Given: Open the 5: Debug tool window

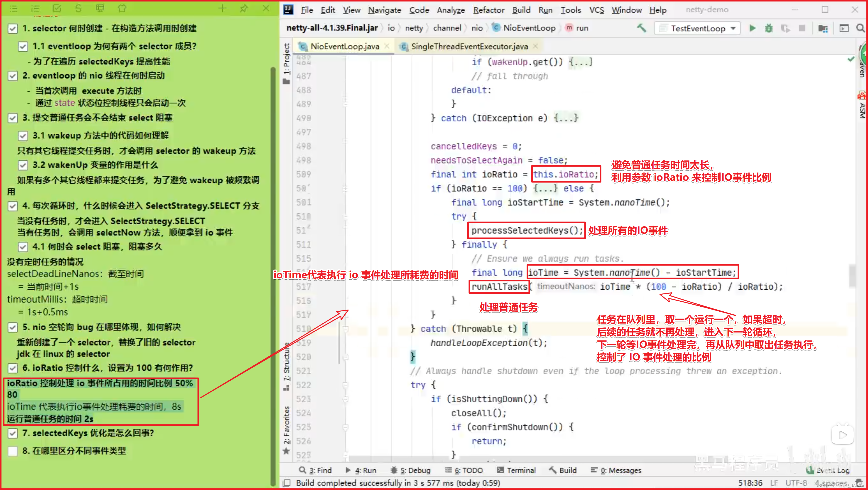Looking at the screenshot, I should [x=410, y=470].
